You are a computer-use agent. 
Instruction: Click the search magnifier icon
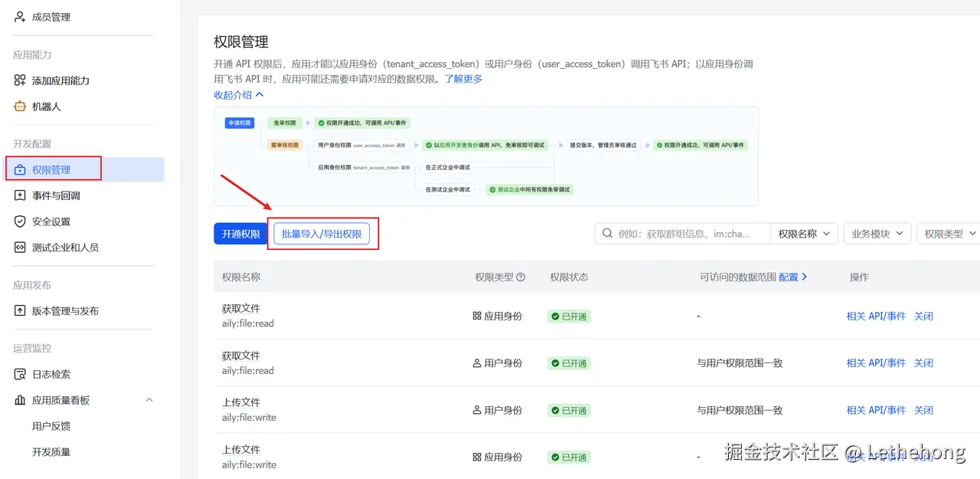click(x=607, y=234)
